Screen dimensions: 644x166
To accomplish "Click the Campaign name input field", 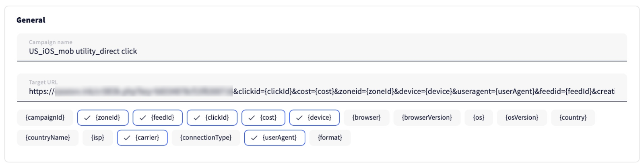I will tap(321, 51).
